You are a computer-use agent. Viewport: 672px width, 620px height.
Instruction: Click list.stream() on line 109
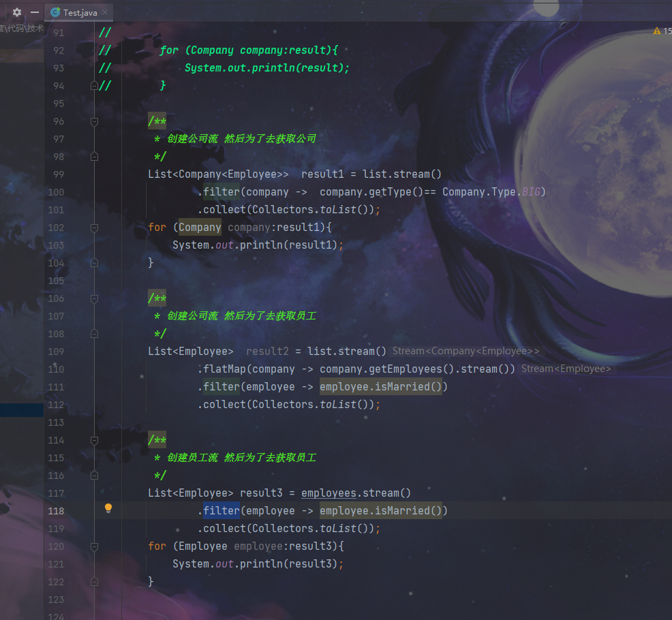point(347,352)
